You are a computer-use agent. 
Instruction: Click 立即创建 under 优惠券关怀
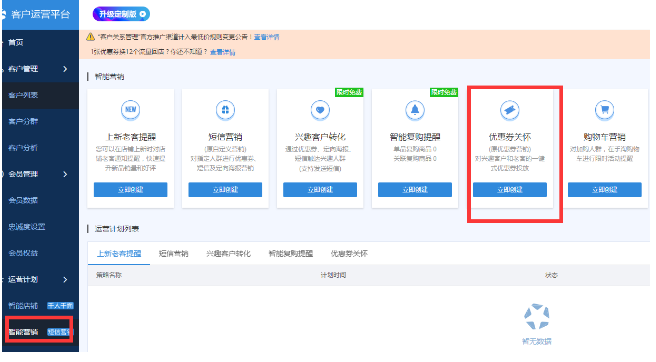click(x=510, y=189)
